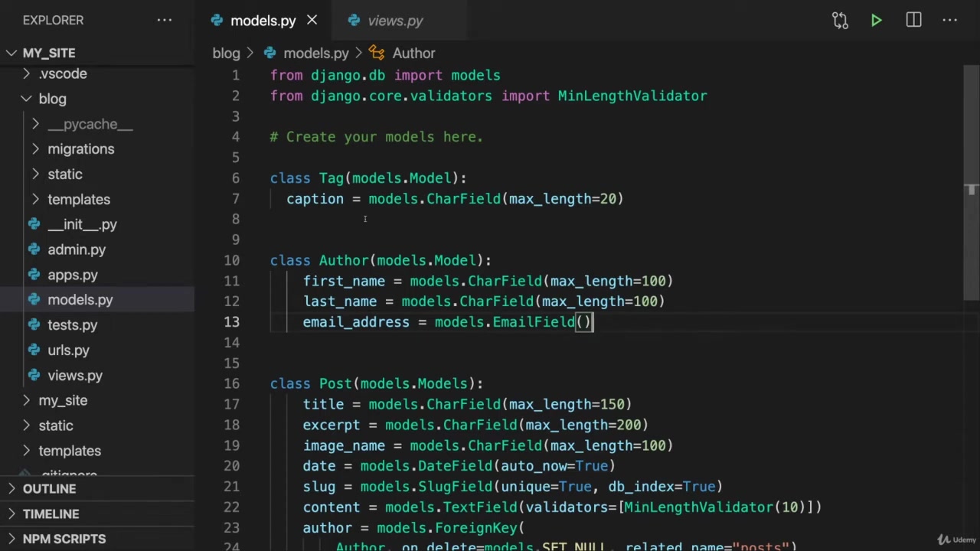Click the blog breadcrumb item
This screenshot has height=551, width=980.
tap(226, 53)
